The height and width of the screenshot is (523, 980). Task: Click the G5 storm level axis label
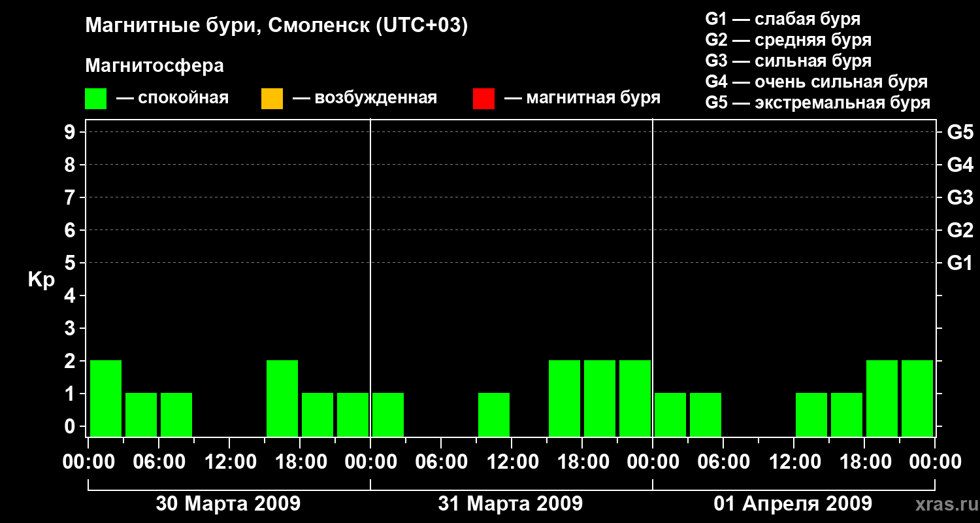pos(960,132)
